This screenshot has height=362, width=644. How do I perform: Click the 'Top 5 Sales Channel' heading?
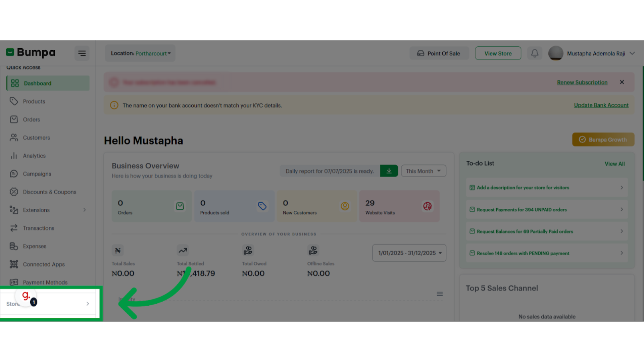click(502, 288)
